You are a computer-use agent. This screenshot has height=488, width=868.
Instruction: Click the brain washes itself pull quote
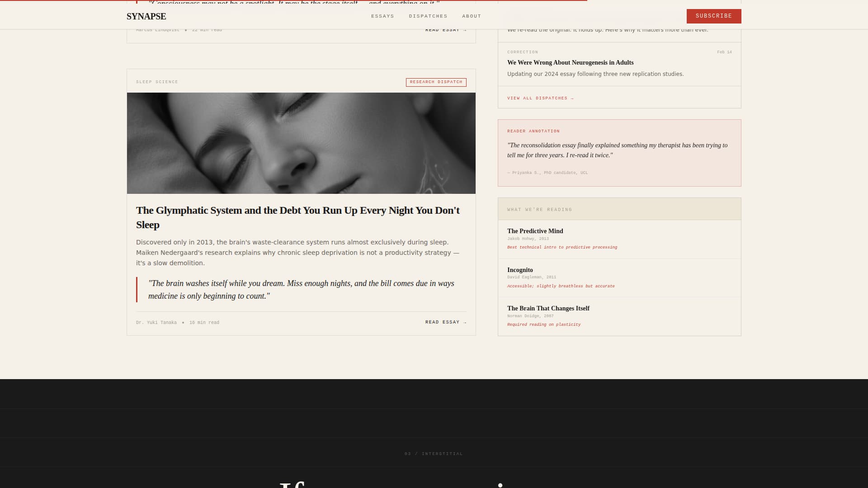click(301, 290)
